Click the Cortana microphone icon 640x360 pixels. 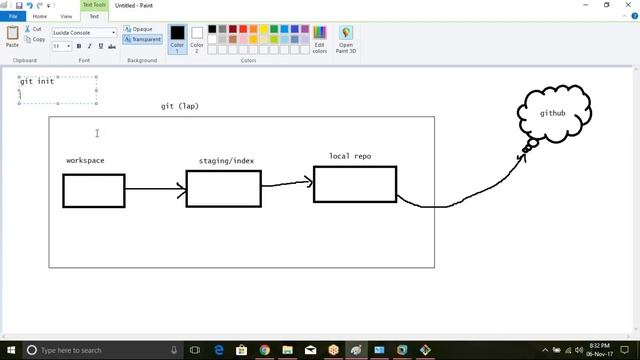click(174, 350)
